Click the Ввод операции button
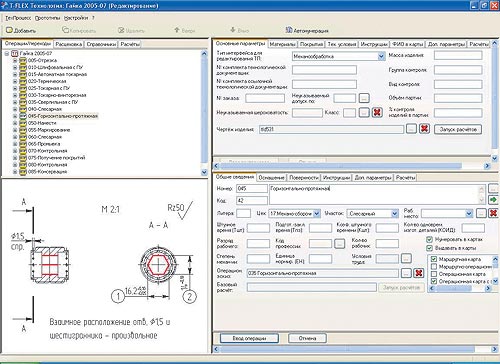This screenshot has width=500, height=364. pyautogui.click(x=249, y=338)
